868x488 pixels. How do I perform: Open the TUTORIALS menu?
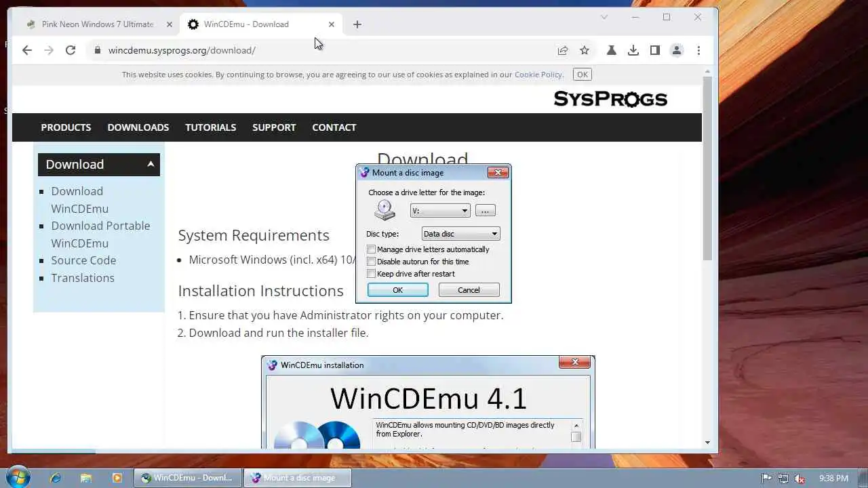pos(211,127)
